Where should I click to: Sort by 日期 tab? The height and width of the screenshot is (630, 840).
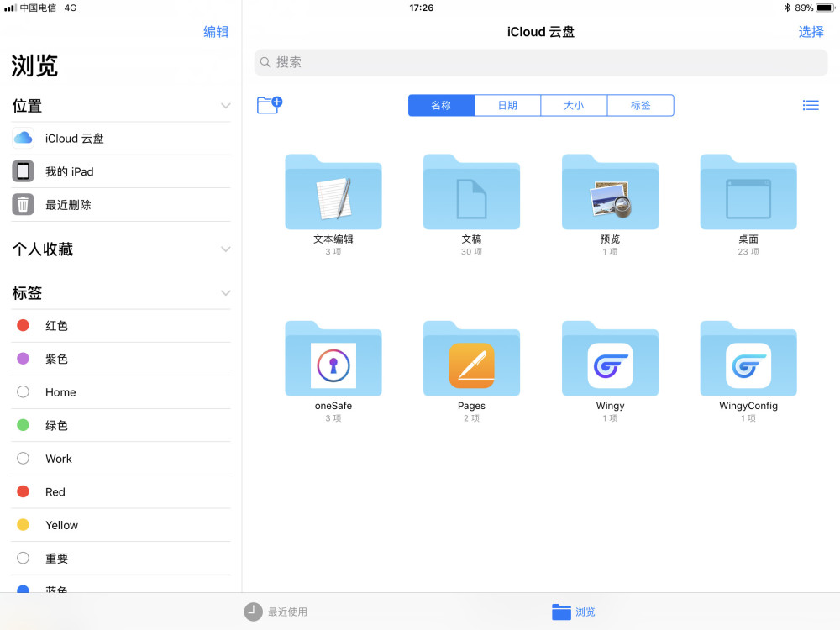(508, 105)
